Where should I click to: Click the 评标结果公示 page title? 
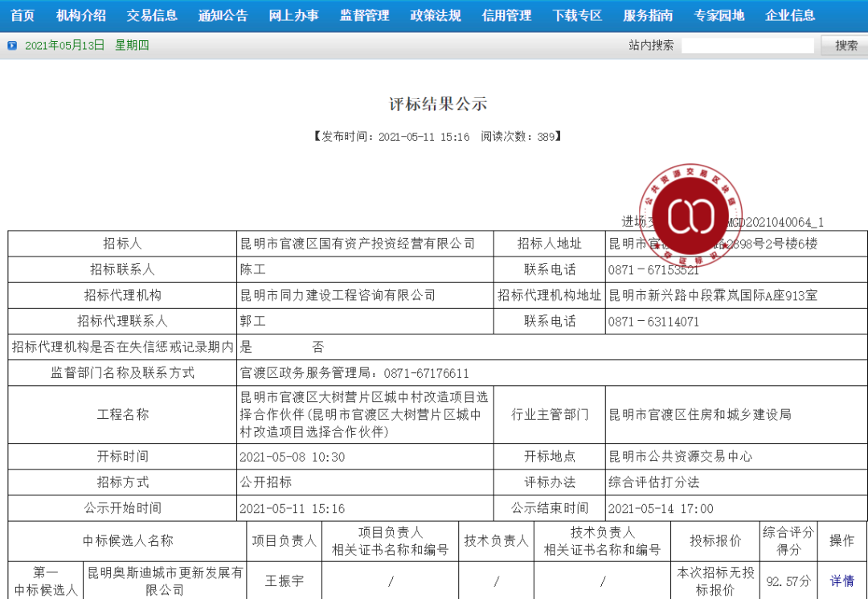pos(438,104)
